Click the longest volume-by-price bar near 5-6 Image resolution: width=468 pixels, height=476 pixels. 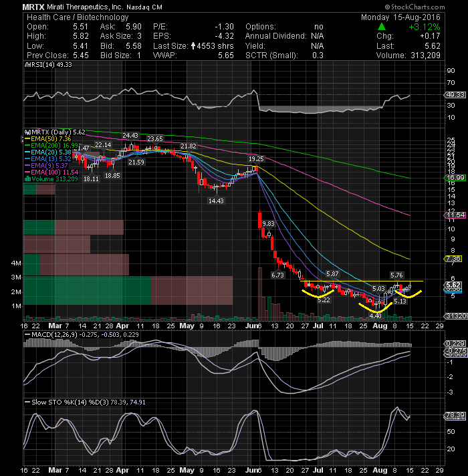[x=128, y=291]
